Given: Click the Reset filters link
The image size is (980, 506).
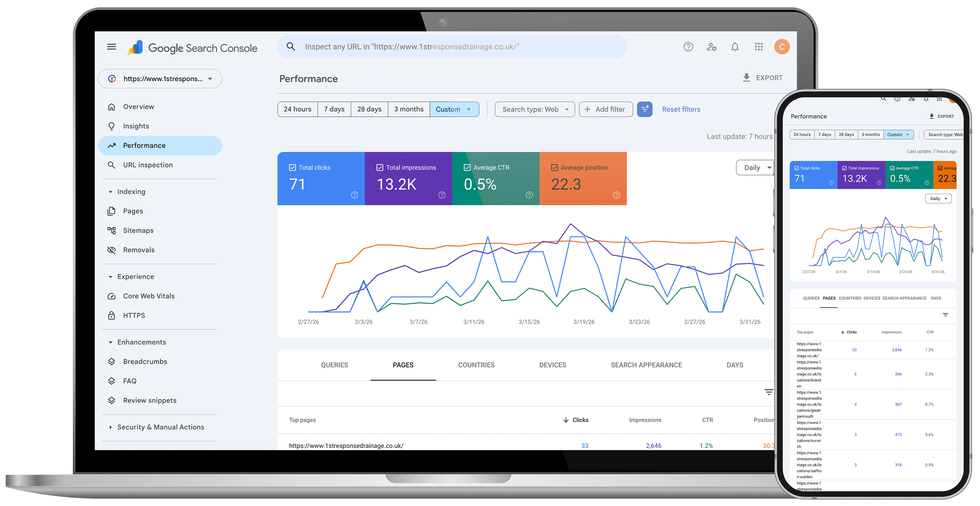Looking at the screenshot, I should (x=681, y=109).
